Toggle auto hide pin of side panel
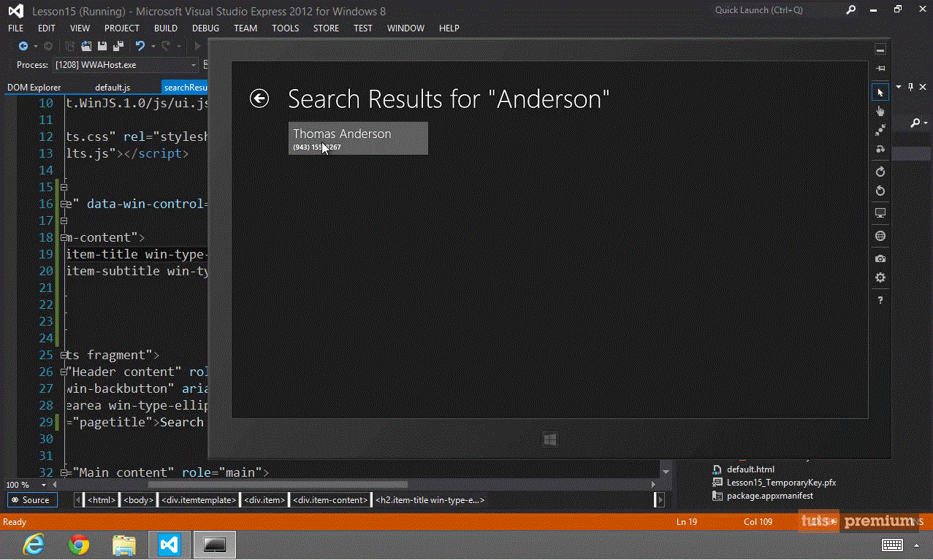This screenshot has width=933, height=560. (x=910, y=87)
